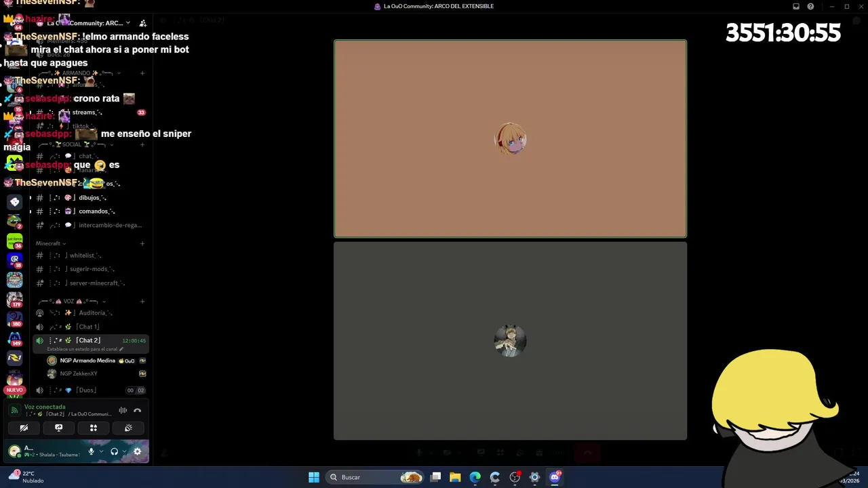The image size is (868, 488).
Task: Open OBS Studio from the taskbar
Action: pos(515,477)
